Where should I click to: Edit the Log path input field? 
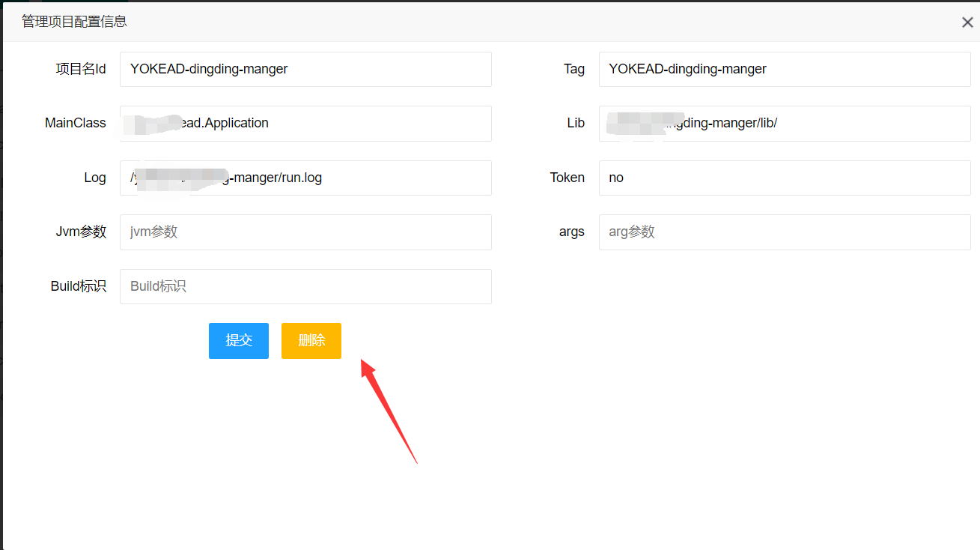click(305, 178)
